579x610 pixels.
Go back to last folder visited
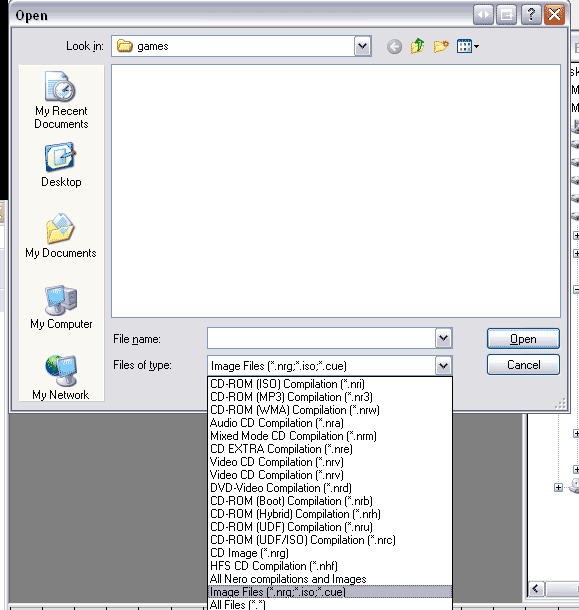pos(394,47)
